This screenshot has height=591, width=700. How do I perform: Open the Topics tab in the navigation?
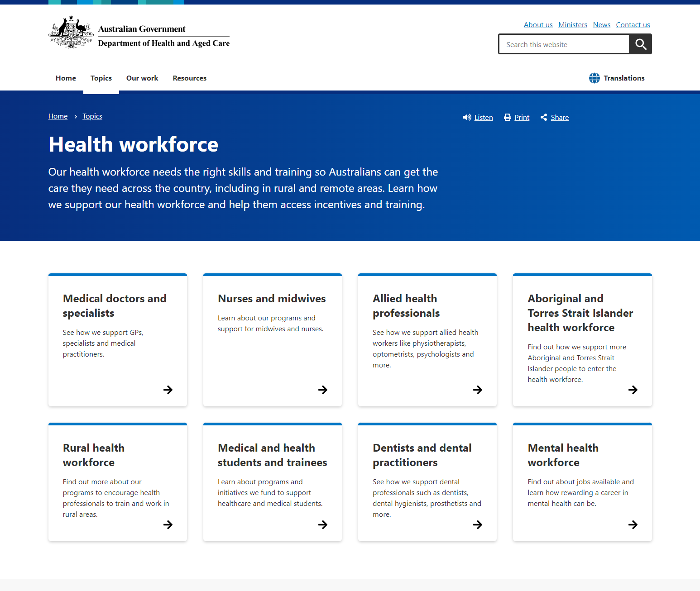[x=101, y=78]
